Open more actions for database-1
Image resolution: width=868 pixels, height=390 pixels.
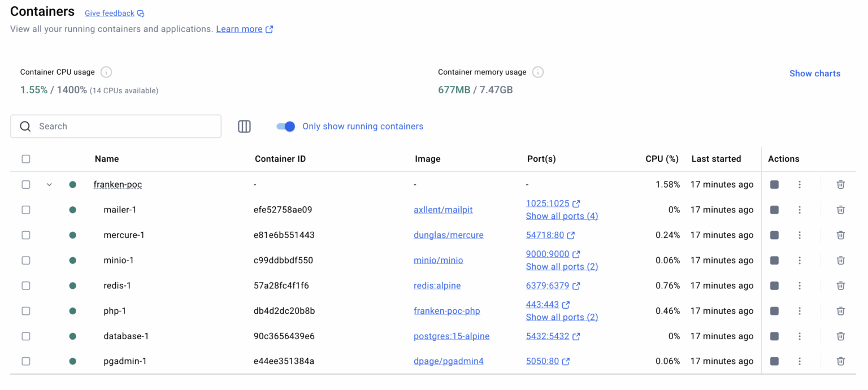coord(799,336)
